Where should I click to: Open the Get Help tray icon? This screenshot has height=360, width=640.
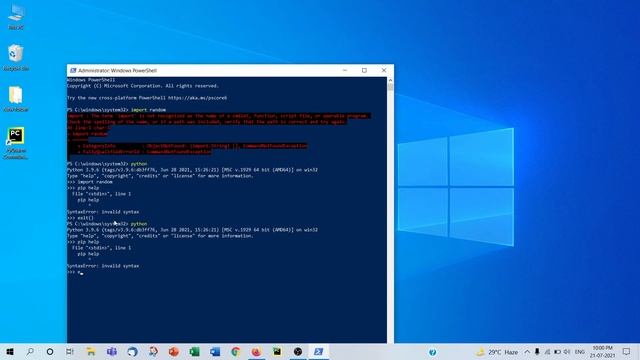[x=433, y=352]
